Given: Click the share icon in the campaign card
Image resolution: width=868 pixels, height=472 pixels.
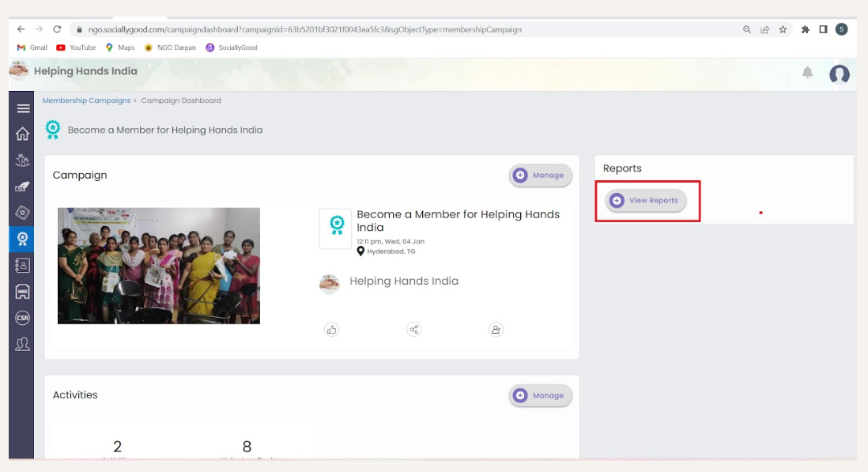Looking at the screenshot, I should pos(414,330).
